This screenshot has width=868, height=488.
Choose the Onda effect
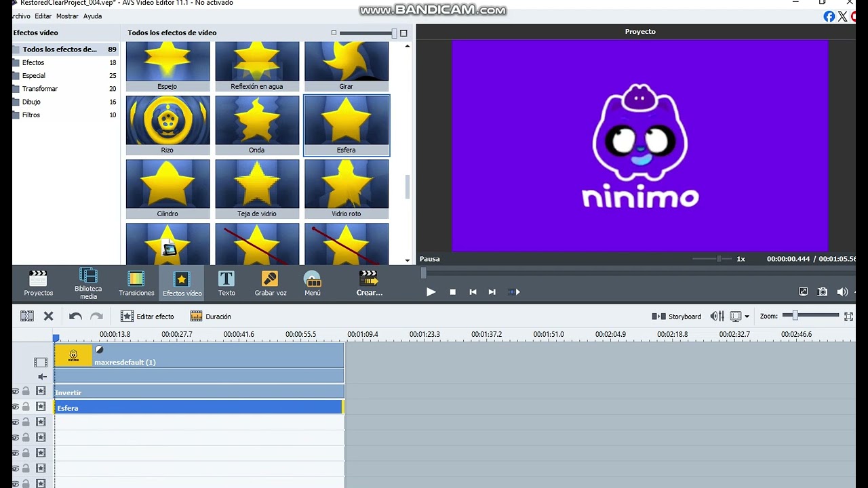(x=257, y=125)
